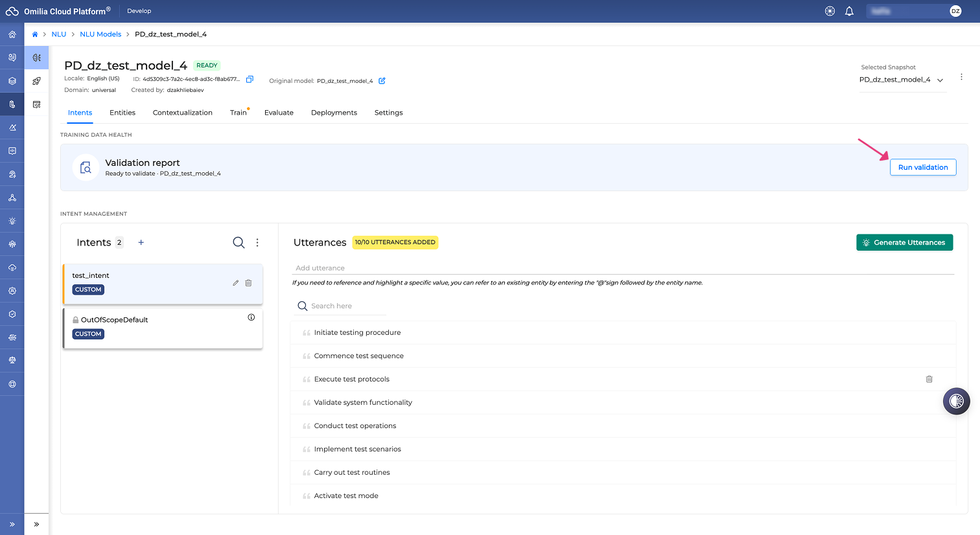Click the Run validation button
The width and height of the screenshot is (980, 535).
tap(923, 167)
